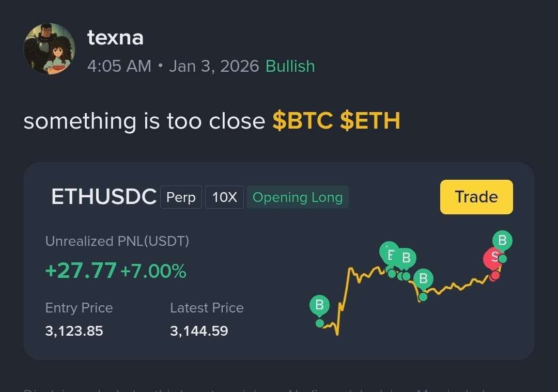Screen dimensions: 558x392
Task: Select the B marker at the chart dip
Action: click(x=423, y=278)
